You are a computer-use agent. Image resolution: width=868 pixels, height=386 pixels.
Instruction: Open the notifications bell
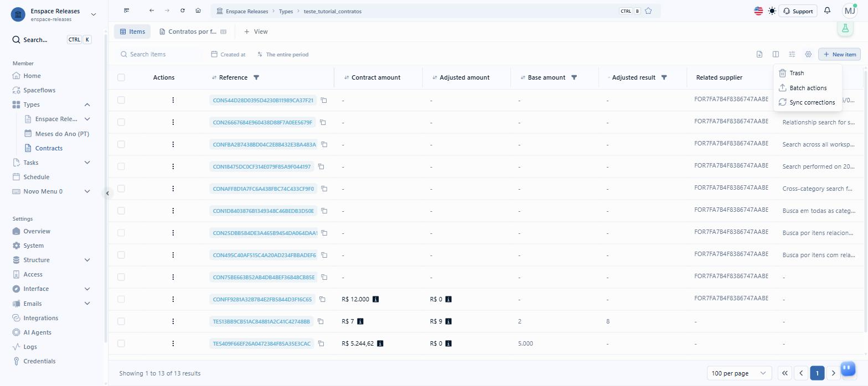pos(827,11)
